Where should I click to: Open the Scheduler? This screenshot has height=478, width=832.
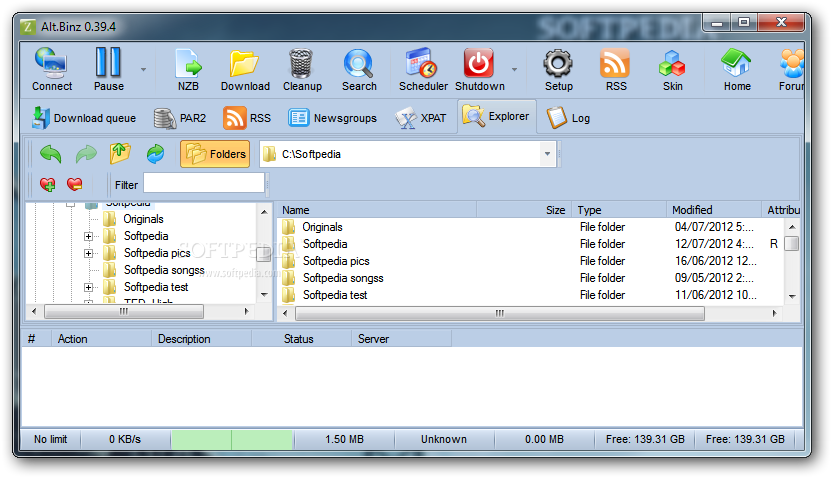[423, 69]
